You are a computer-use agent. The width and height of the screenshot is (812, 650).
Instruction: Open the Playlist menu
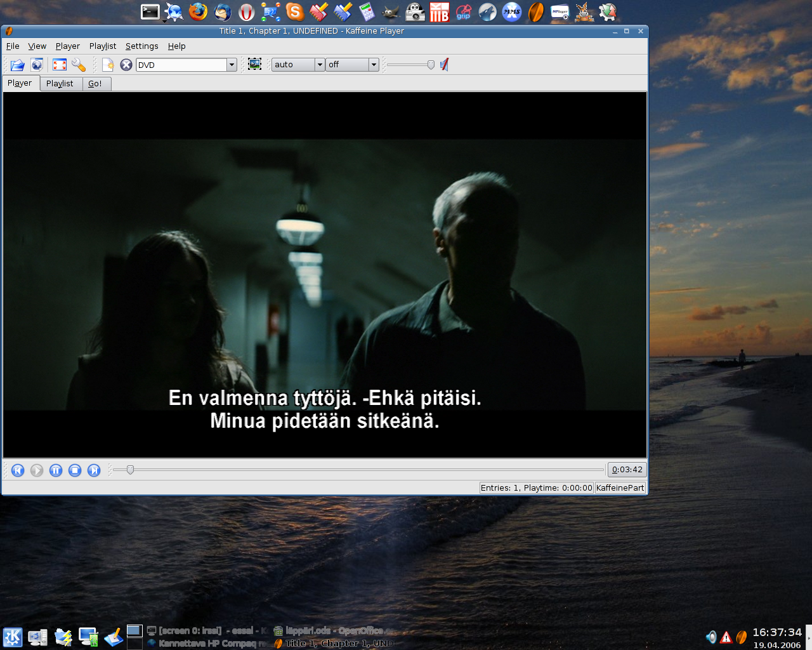coord(102,46)
